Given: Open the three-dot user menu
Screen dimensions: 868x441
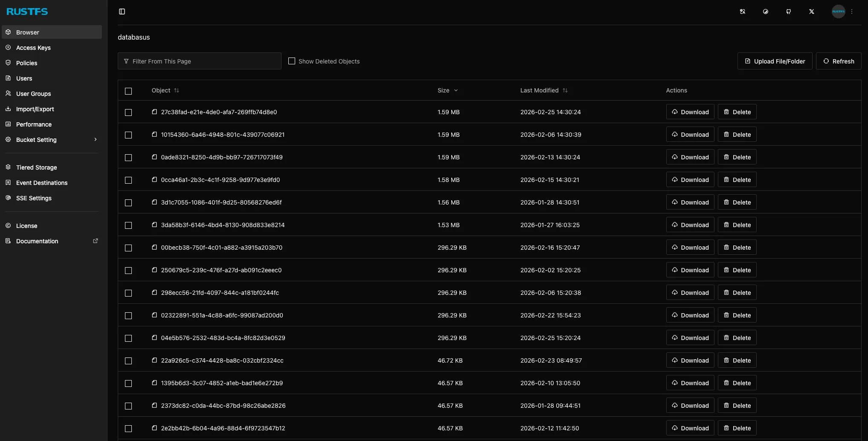Looking at the screenshot, I should tap(852, 12).
